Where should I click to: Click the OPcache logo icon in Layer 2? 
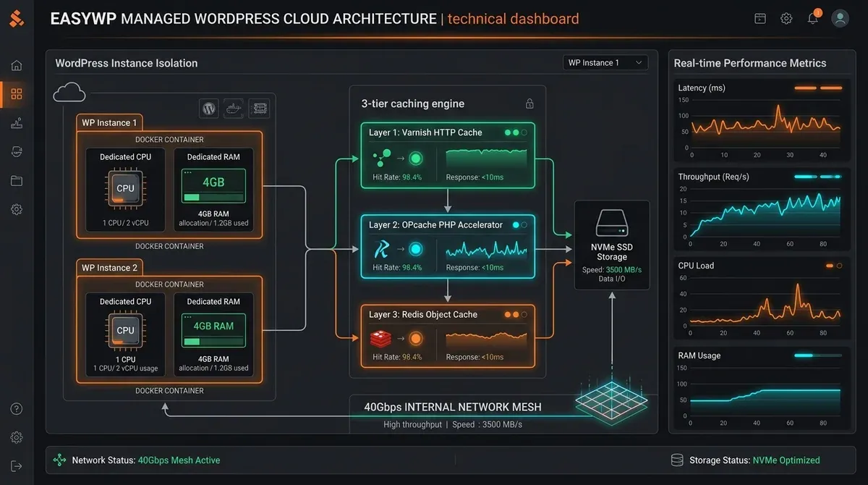coord(380,250)
